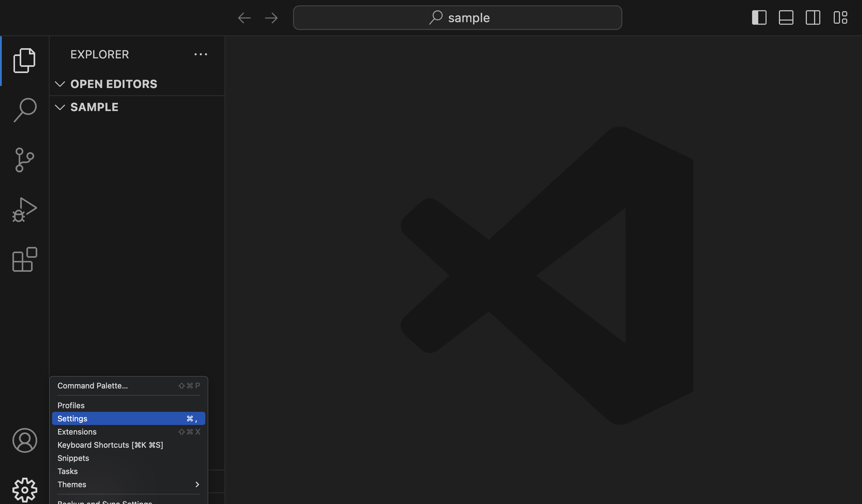Select the Run and Debug icon
Viewport: 862px width, 504px height.
[x=25, y=209]
